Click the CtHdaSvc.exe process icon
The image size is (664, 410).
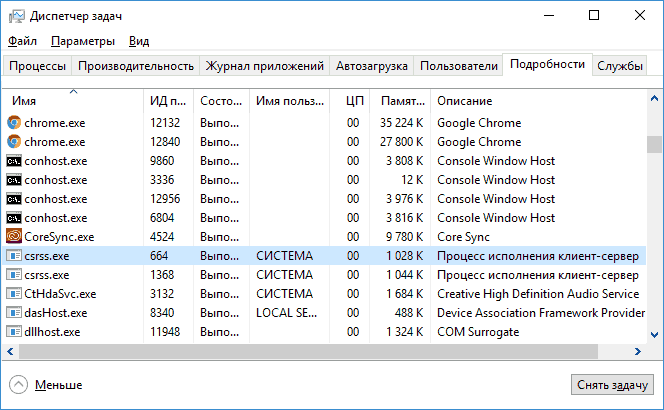14,294
